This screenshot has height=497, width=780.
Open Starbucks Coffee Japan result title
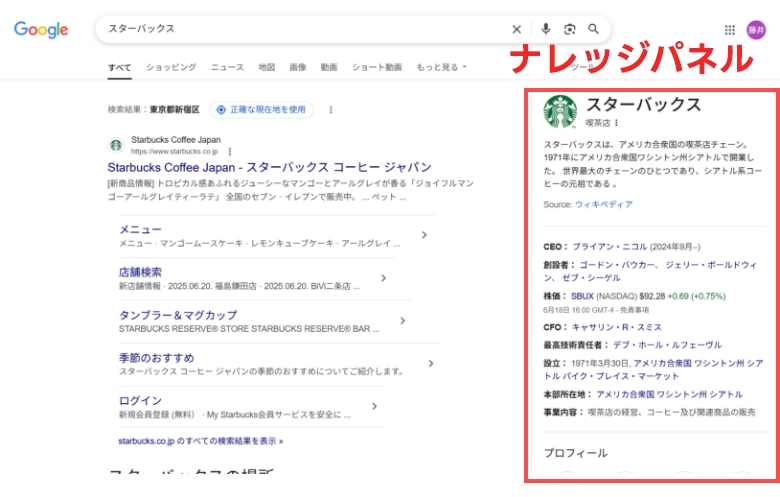pos(270,167)
